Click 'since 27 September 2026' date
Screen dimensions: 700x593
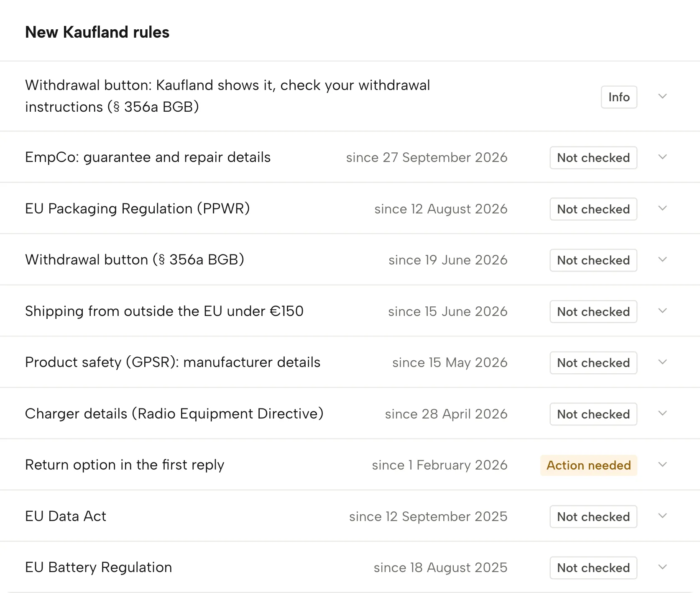[427, 157]
